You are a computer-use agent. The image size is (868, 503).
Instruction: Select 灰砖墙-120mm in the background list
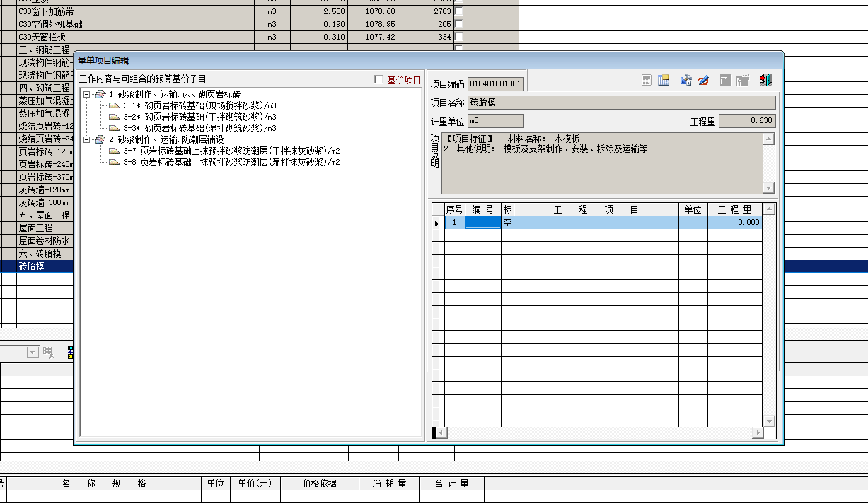click(44, 190)
